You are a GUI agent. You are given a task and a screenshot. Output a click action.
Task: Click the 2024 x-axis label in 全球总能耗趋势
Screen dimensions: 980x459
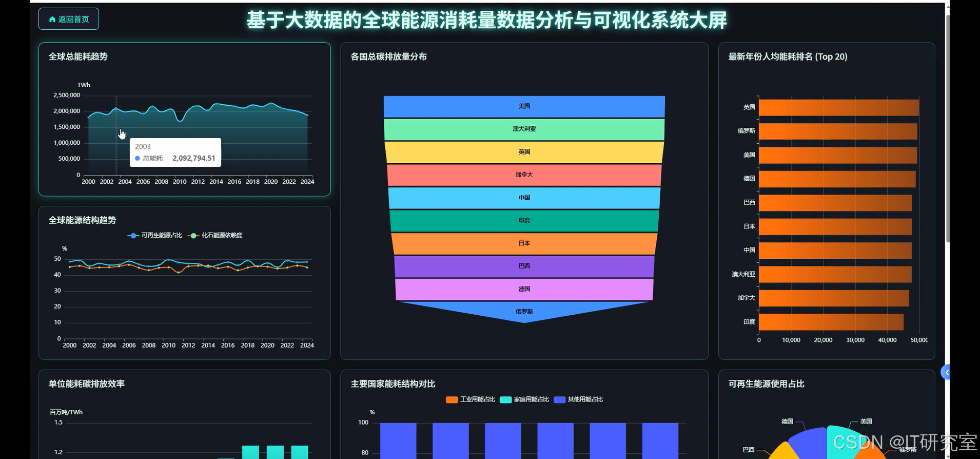(x=307, y=182)
